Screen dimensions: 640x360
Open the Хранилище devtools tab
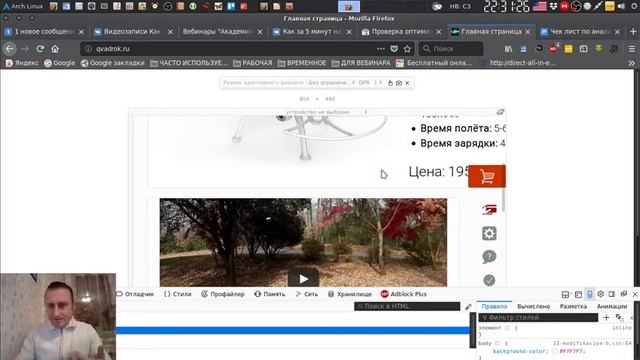coord(350,294)
